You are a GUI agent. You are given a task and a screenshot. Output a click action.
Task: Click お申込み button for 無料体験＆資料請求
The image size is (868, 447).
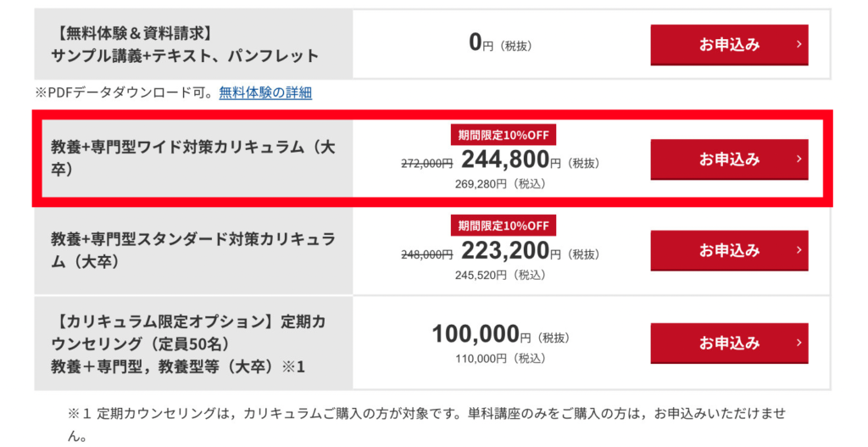pyautogui.click(x=729, y=45)
